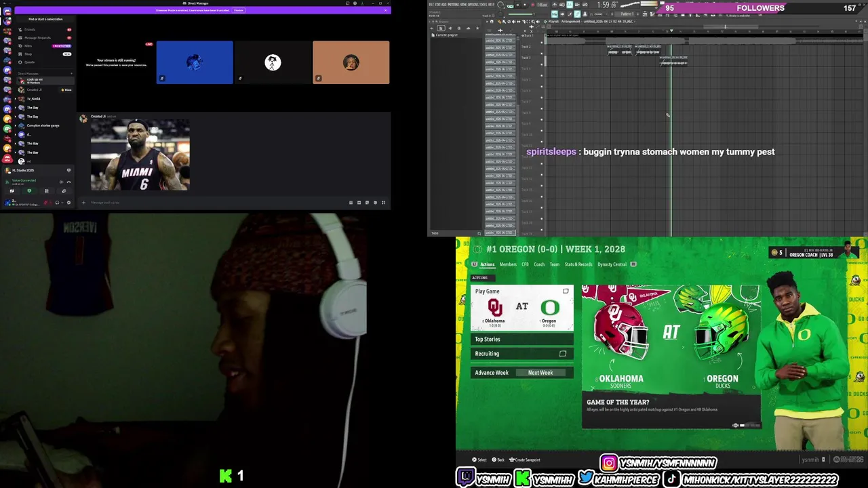Close the Streamer Mode purple banner
The height and width of the screenshot is (488, 868).
[385, 10]
